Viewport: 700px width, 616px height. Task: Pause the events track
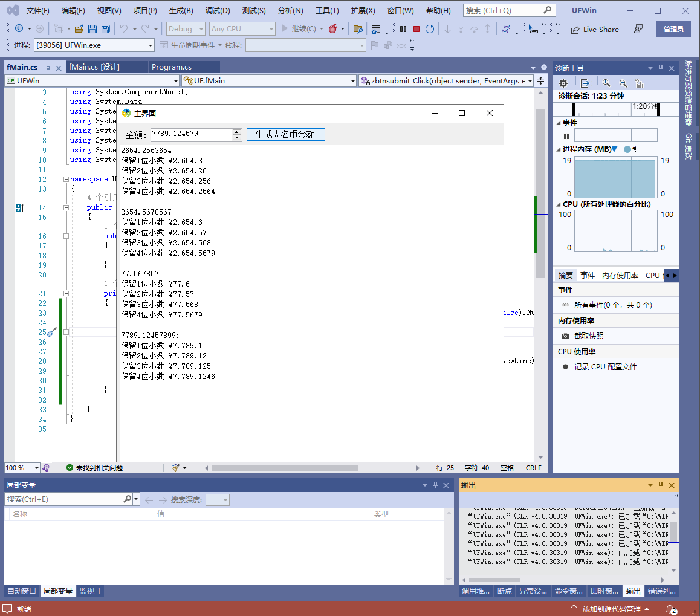click(566, 136)
